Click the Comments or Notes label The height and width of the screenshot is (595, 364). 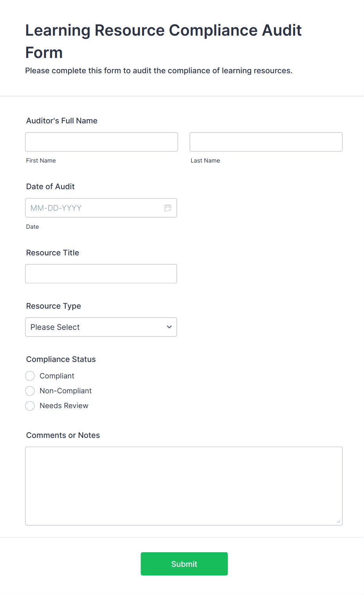point(63,435)
